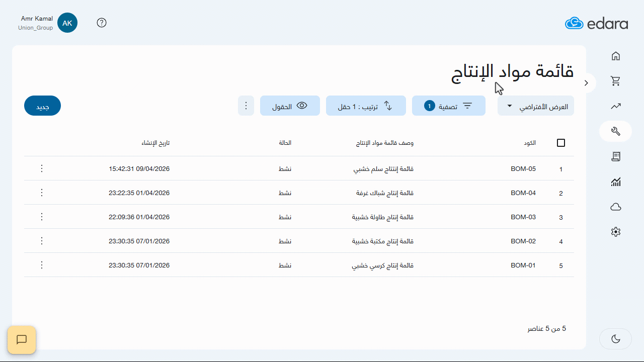This screenshot has height=362, width=644.
Task: Open the chat message widget
Action: pos(22,340)
